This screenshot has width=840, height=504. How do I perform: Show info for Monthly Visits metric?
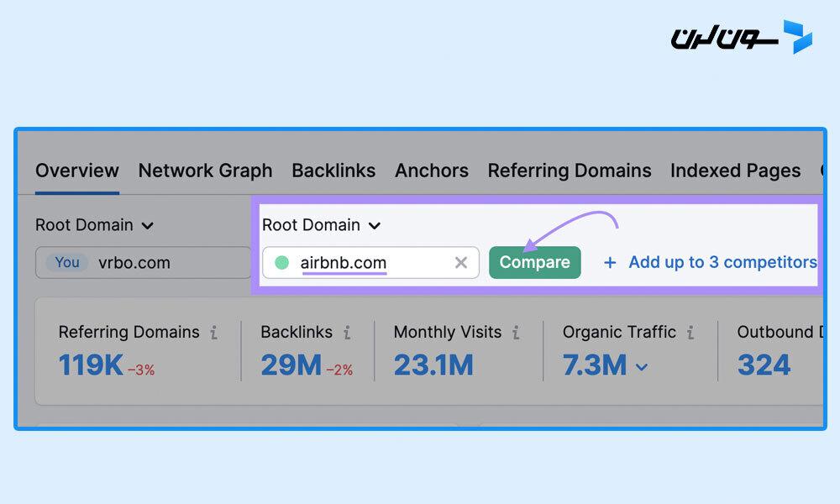516,333
